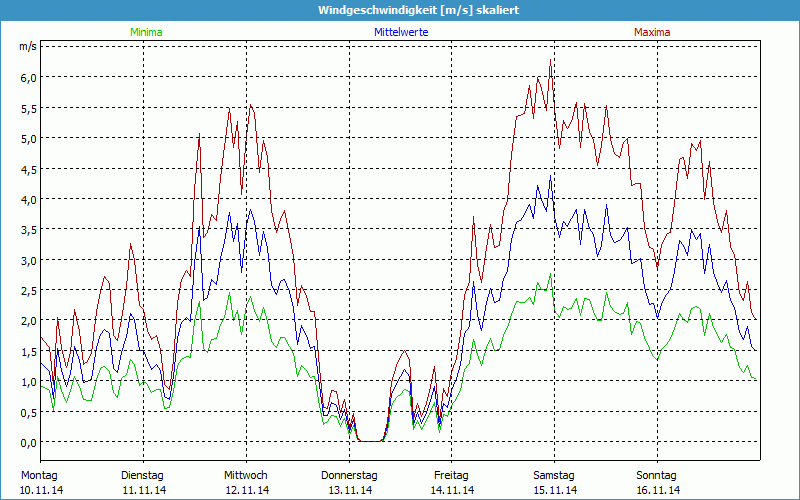Select the Mittwoch day label
The width and height of the screenshot is (800, 500).
(x=245, y=475)
